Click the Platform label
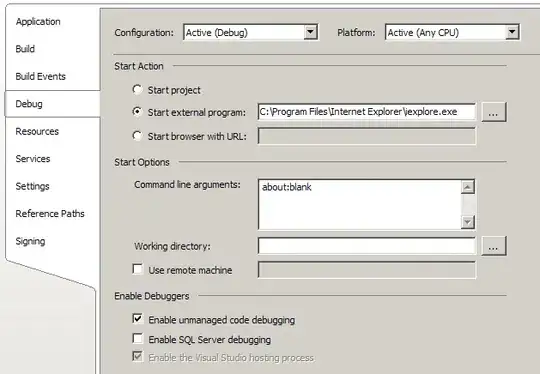540x374 pixels. click(356, 33)
